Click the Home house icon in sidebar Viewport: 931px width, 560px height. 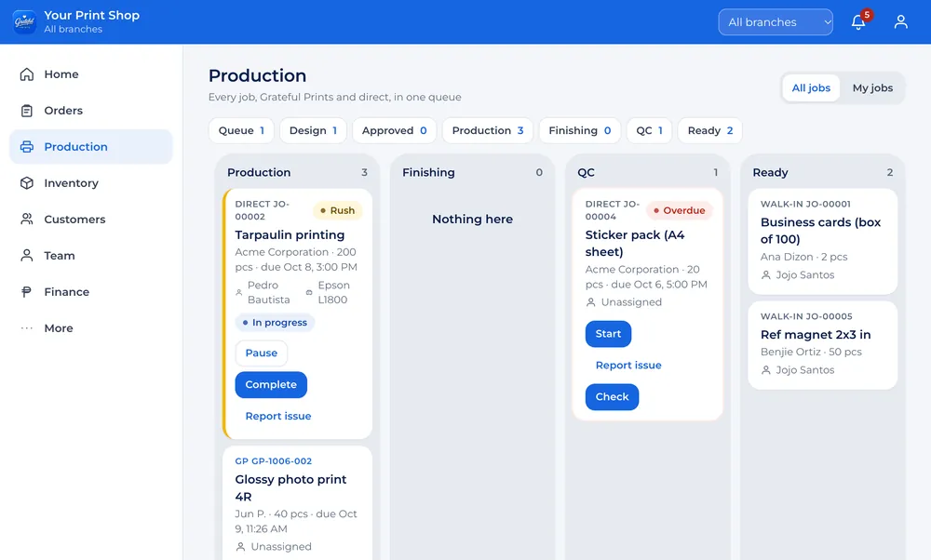(x=27, y=74)
